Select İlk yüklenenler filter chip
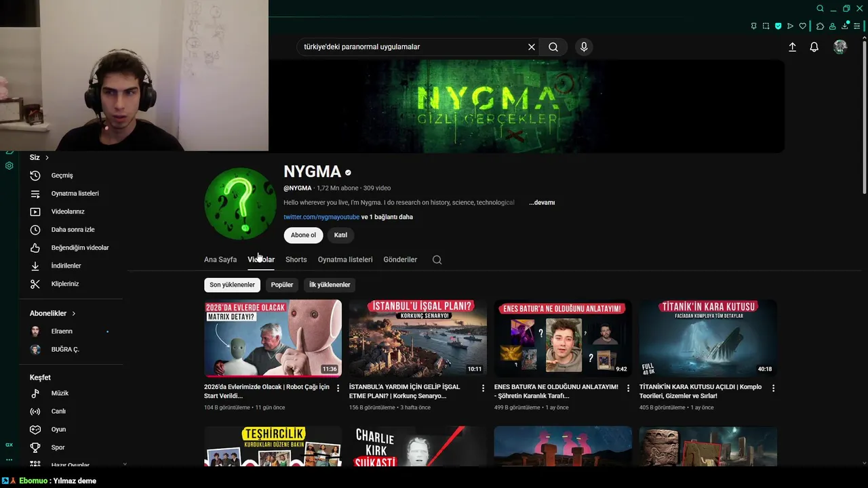The height and width of the screenshot is (488, 868). pos(330,285)
